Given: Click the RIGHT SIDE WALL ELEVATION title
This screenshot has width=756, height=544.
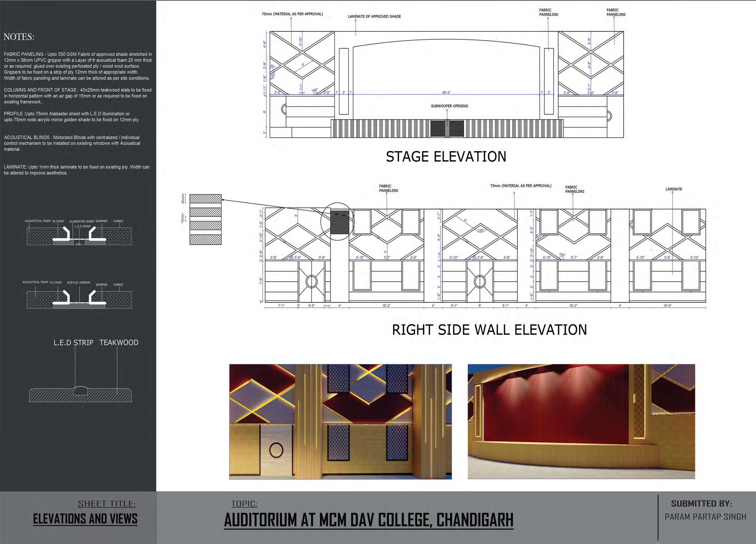Looking at the screenshot, I should (x=489, y=330).
